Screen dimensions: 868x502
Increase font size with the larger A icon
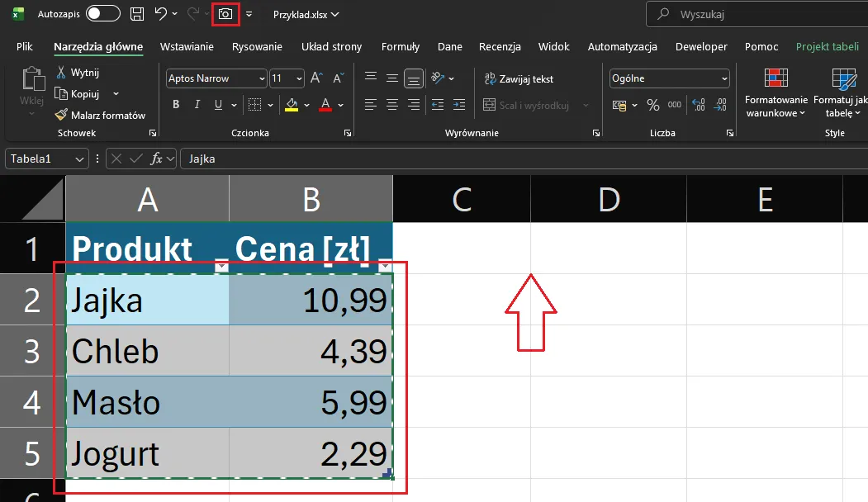[315, 78]
